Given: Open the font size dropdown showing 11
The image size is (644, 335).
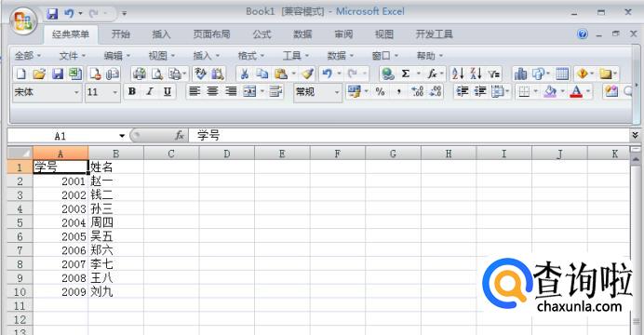Looking at the screenshot, I should pos(102,92).
